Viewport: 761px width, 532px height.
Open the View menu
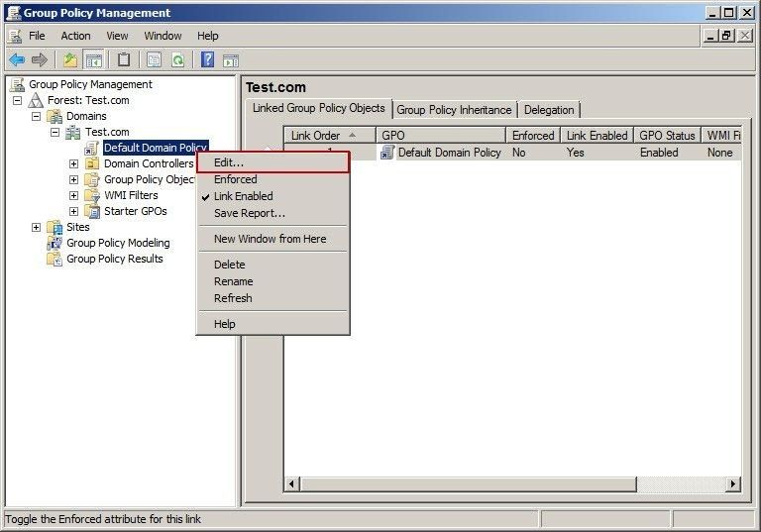[x=118, y=36]
